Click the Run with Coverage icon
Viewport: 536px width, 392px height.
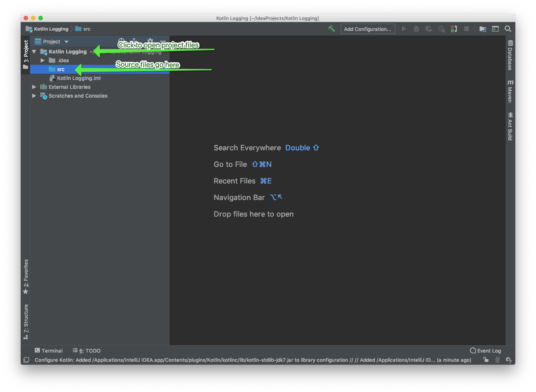coord(429,29)
